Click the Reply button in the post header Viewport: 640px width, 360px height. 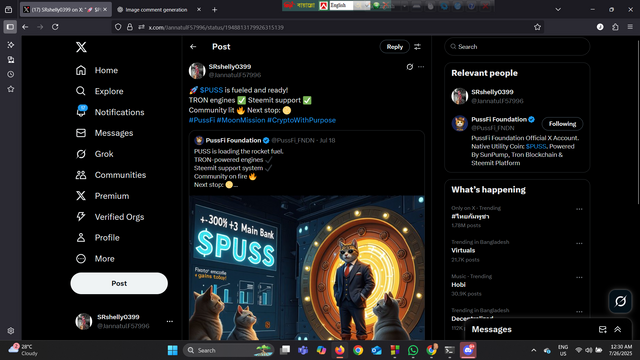point(395,47)
